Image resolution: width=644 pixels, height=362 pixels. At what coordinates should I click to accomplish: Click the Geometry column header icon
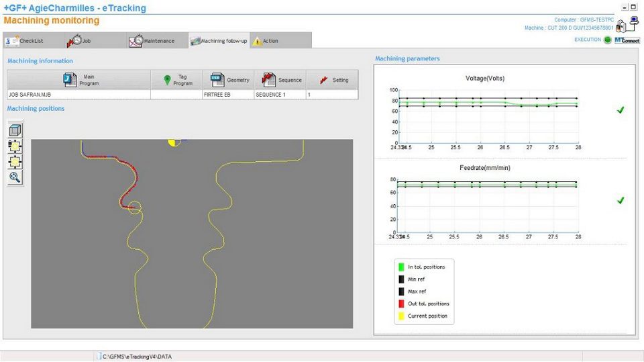click(217, 80)
